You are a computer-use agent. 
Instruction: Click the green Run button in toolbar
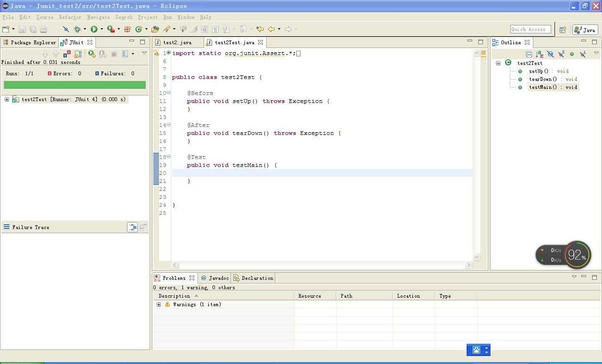(x=94, y=29)
